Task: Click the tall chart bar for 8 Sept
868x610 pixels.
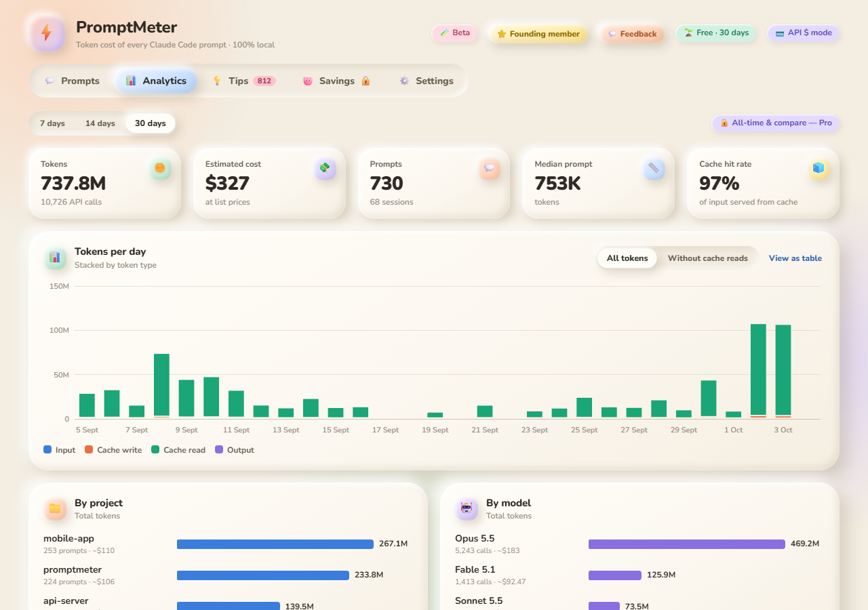Action: click(x=161, y=385)
